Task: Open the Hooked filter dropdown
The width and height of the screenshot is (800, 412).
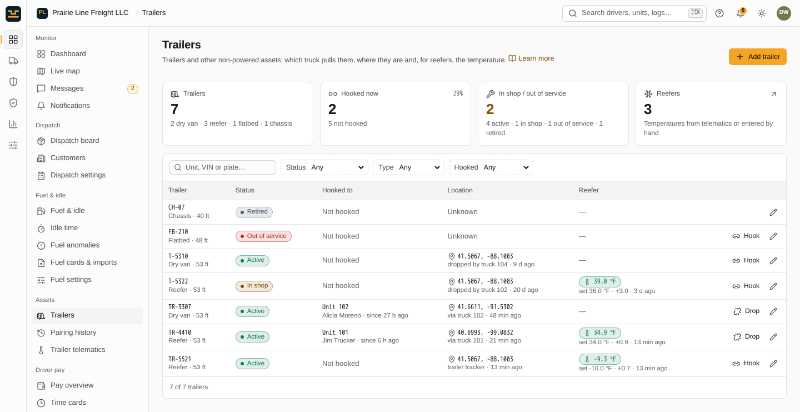Action: tap(491, 167)
